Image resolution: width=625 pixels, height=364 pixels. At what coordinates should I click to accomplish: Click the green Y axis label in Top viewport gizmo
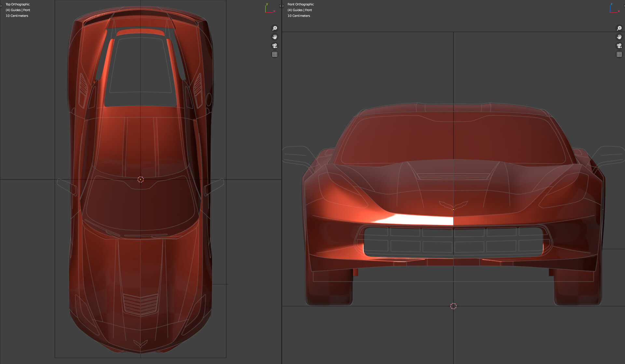267,4
